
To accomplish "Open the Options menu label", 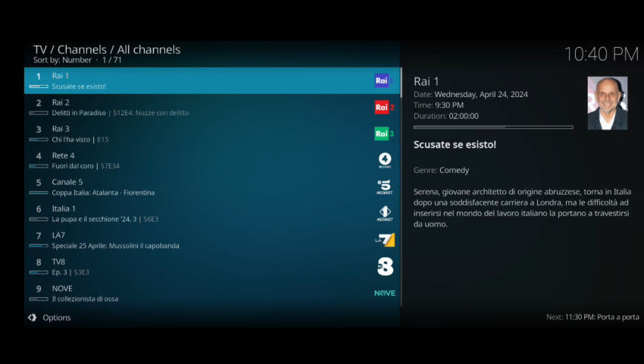I will pos(57,318).
